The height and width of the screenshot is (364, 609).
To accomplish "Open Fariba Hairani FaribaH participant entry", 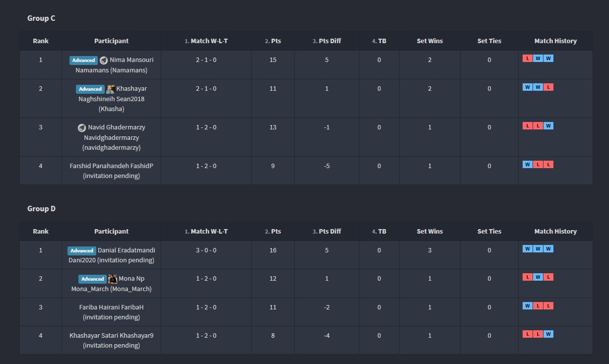I will coord(111,307).
